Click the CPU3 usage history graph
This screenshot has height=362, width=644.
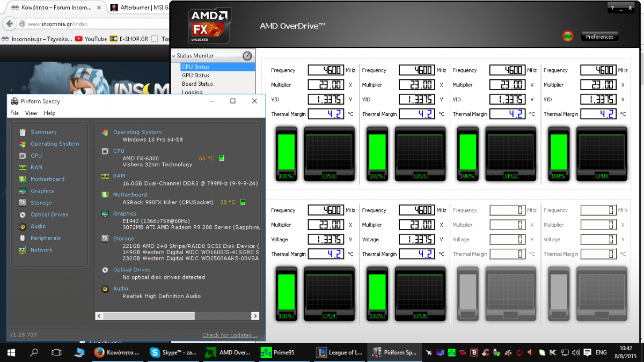tap(602, 153)
